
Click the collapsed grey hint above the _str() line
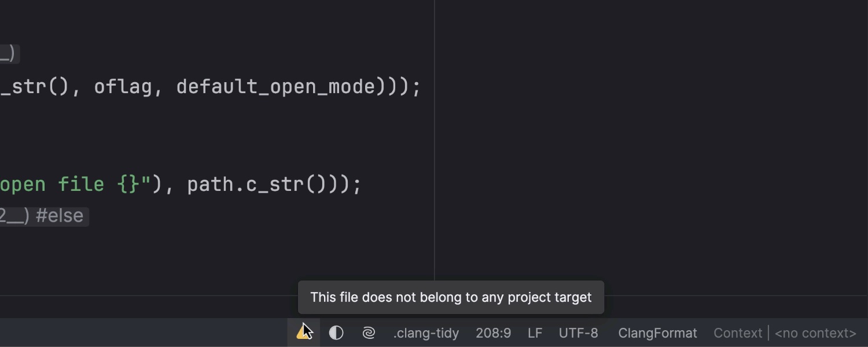(x=8, y=54)
